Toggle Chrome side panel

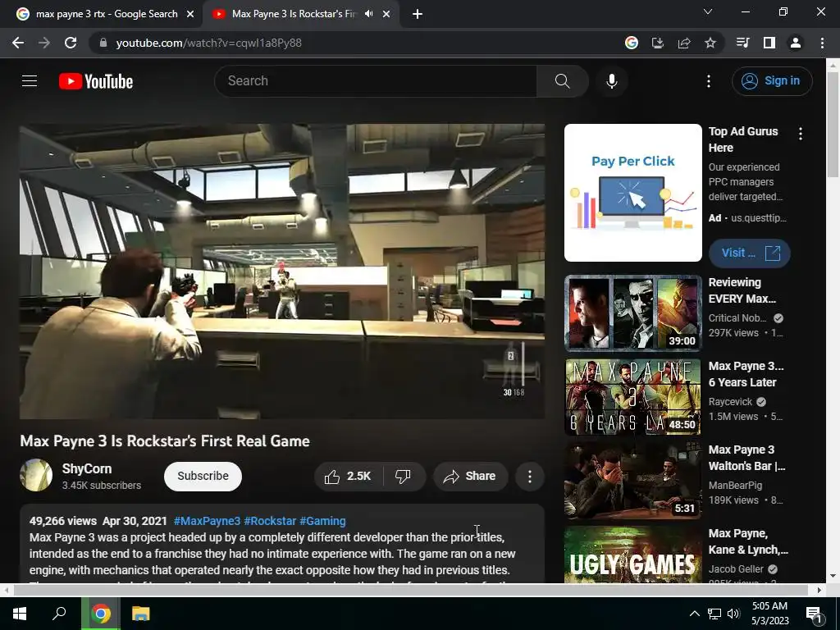point(769,43)
